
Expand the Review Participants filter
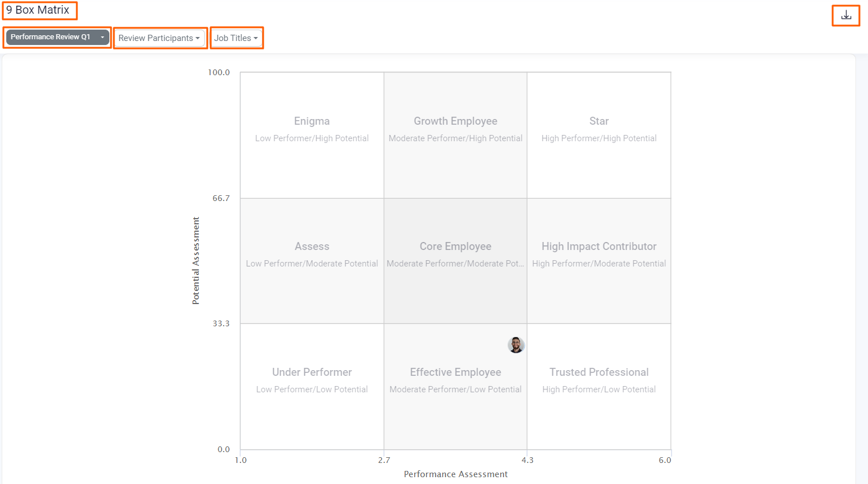pyautogui.click(x=159, y=38)
